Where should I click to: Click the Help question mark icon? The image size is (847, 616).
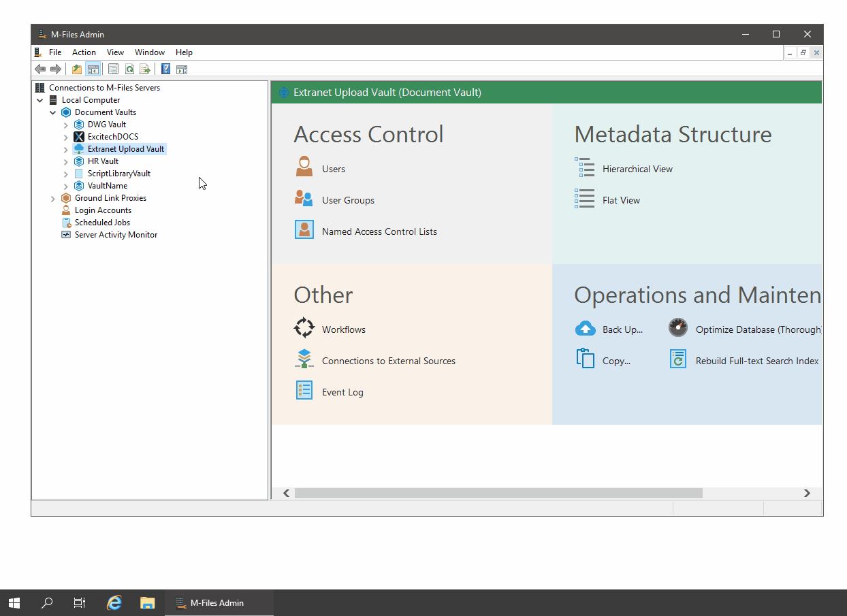tap(165, 69)
